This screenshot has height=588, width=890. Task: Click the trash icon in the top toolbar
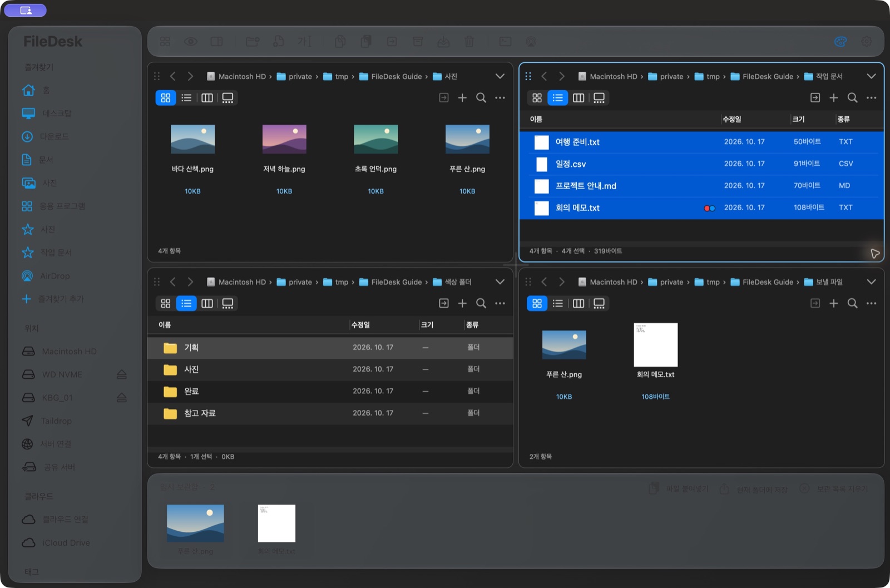coord(469,42)
